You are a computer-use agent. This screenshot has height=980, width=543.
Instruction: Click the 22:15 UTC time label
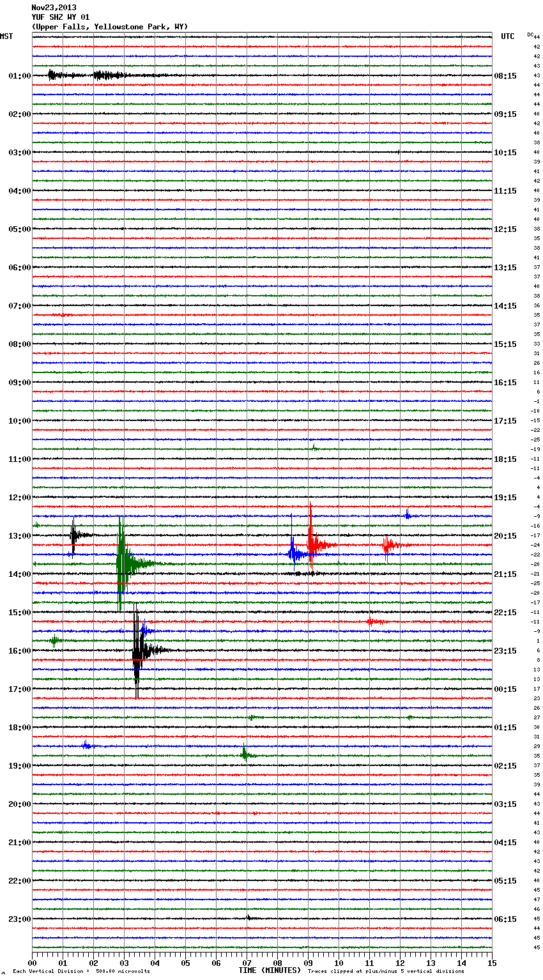(x=505, y=613)
